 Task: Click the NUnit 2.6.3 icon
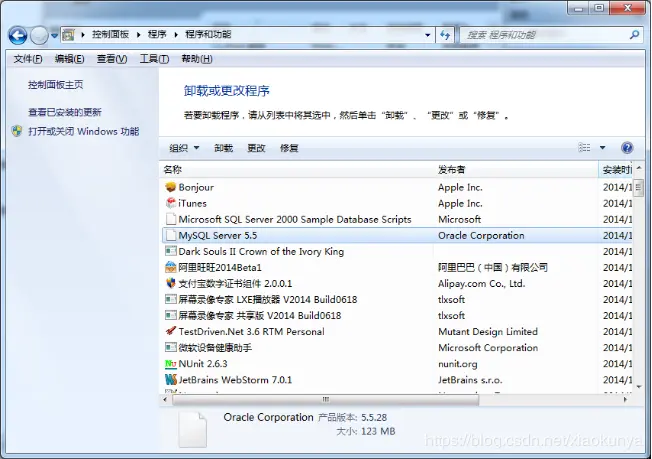tap(170, 364)
